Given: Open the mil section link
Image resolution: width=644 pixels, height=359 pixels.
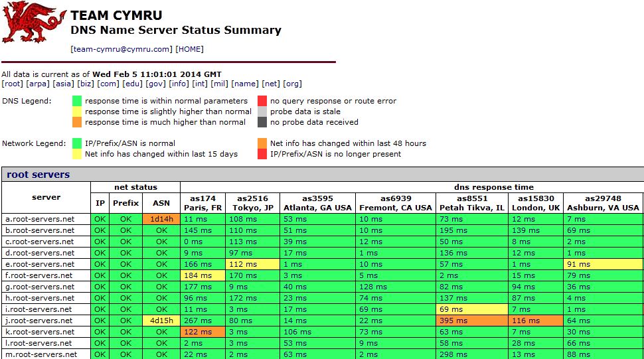Looking at the screenshot, I should [x=219, y=84].
